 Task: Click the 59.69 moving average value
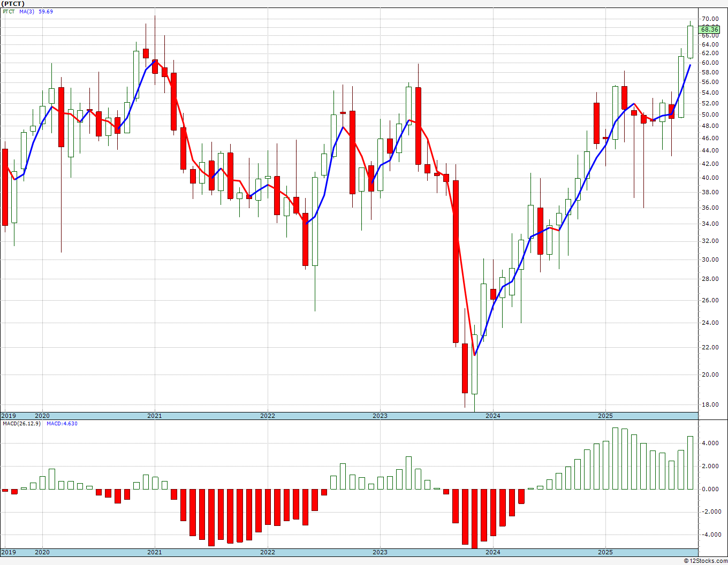tap(46, 11)
